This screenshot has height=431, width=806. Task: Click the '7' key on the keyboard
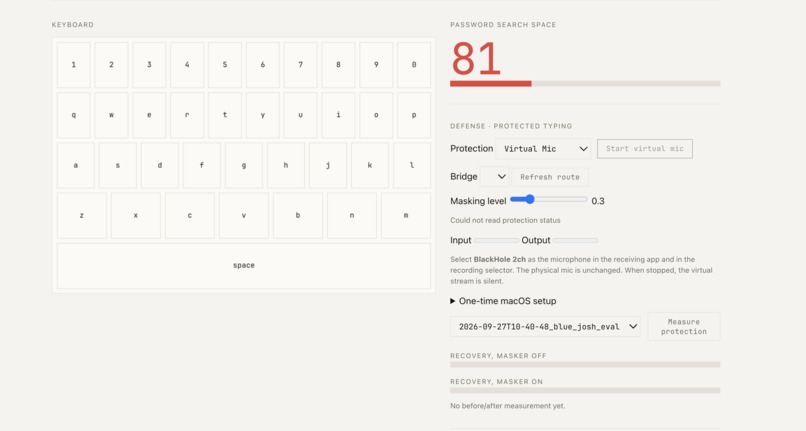pos(300,65)
